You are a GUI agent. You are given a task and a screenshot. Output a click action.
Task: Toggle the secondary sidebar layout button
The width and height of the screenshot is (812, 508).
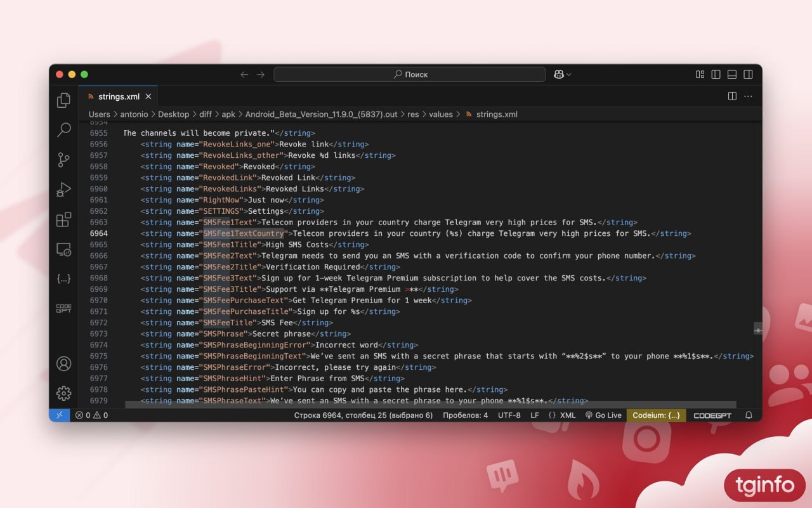[748, 74]
